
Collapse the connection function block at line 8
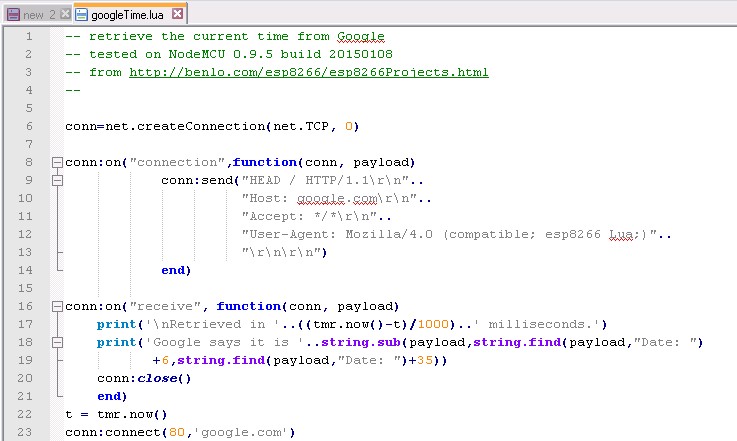coord(56,162)
